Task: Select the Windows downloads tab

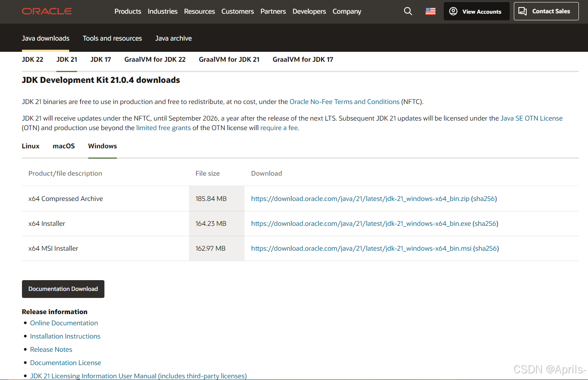Action: pos(102,146)
